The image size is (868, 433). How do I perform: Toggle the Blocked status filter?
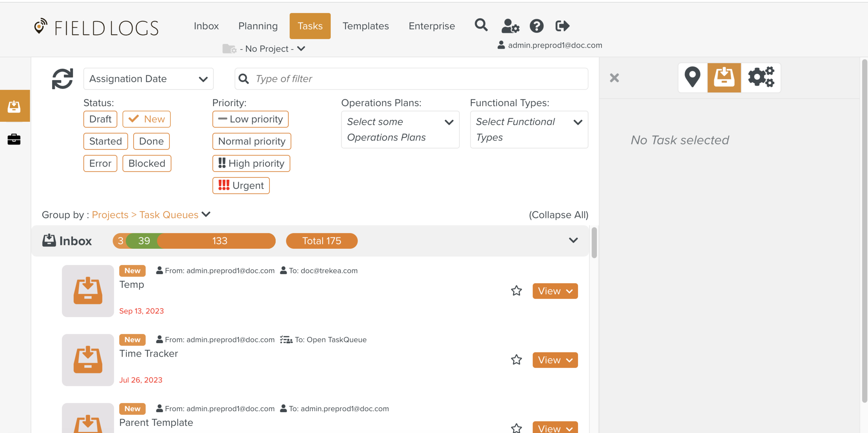[x=147, y=163]
